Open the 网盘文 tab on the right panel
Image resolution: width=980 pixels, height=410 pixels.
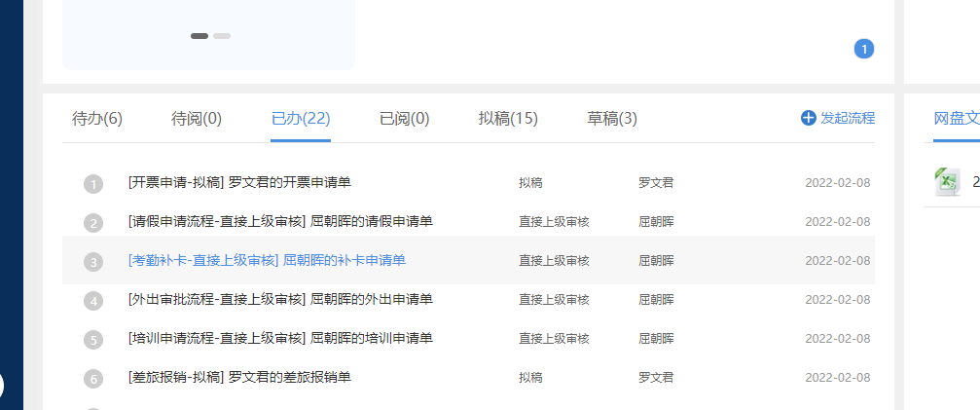coord(957,118)
